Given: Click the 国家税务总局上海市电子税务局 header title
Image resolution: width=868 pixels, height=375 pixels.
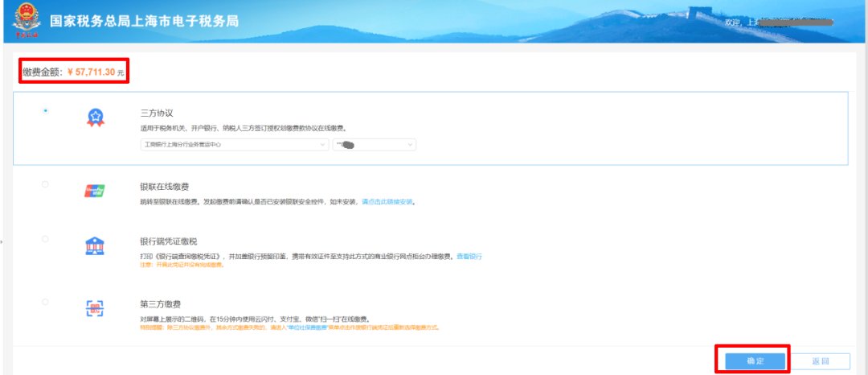Looking at the screenshot, I should 144,22.
